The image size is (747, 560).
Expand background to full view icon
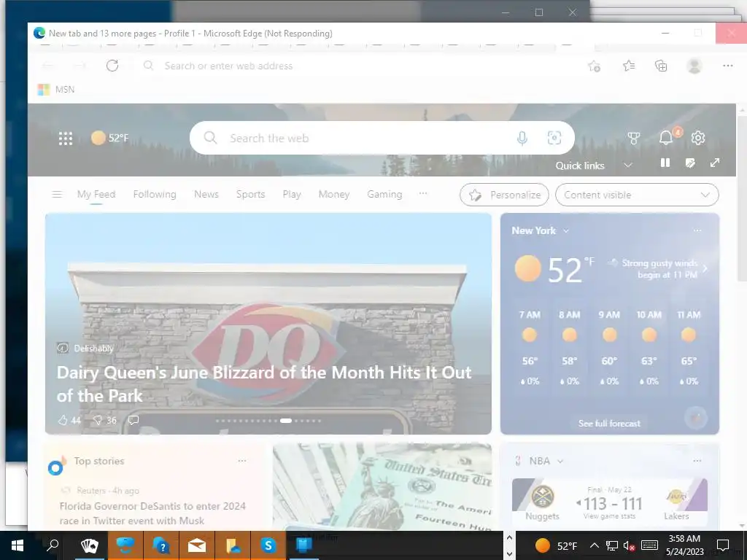click(715, 163)
